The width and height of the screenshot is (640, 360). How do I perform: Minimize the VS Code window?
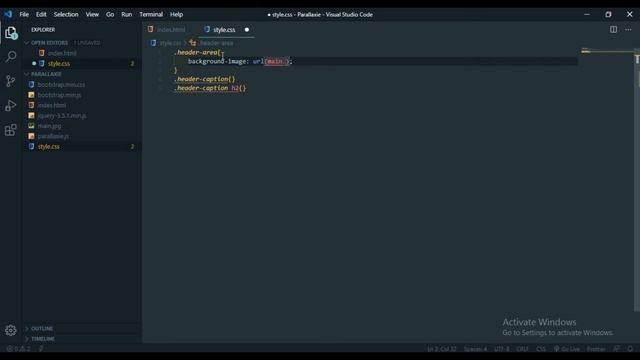pos(587,14)
